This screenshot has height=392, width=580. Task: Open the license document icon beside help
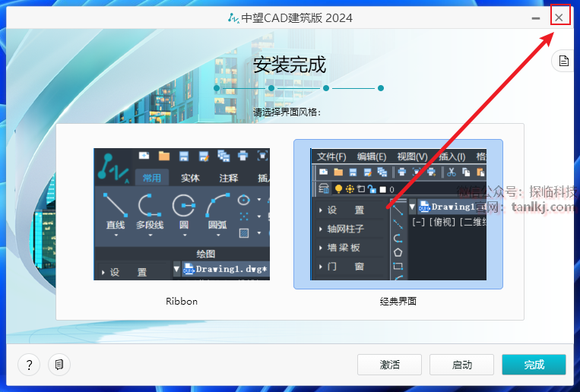59,365
